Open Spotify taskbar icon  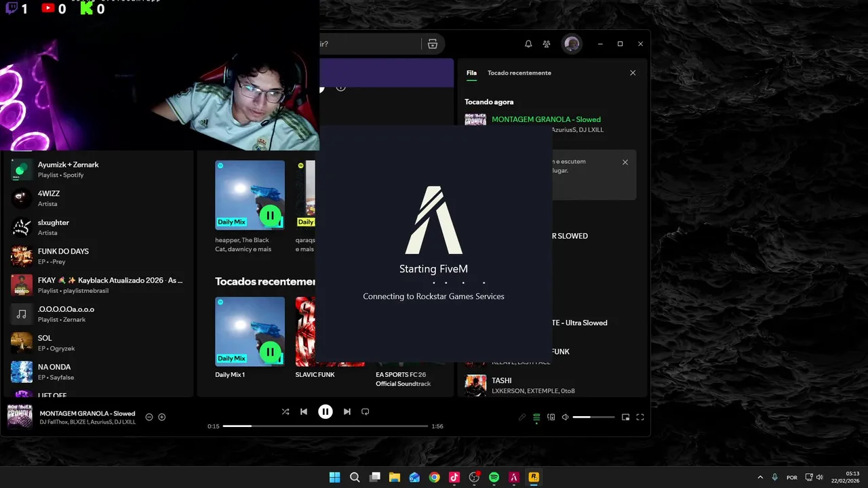point(494,477)
